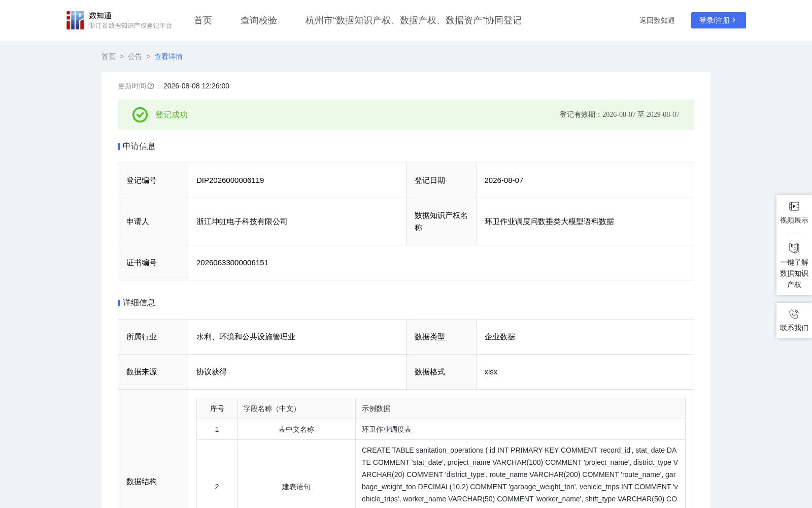This screenshot has height=508, width=812.
Task: Click 查看详情 in the breadcrumb
Action: point(168,56)
